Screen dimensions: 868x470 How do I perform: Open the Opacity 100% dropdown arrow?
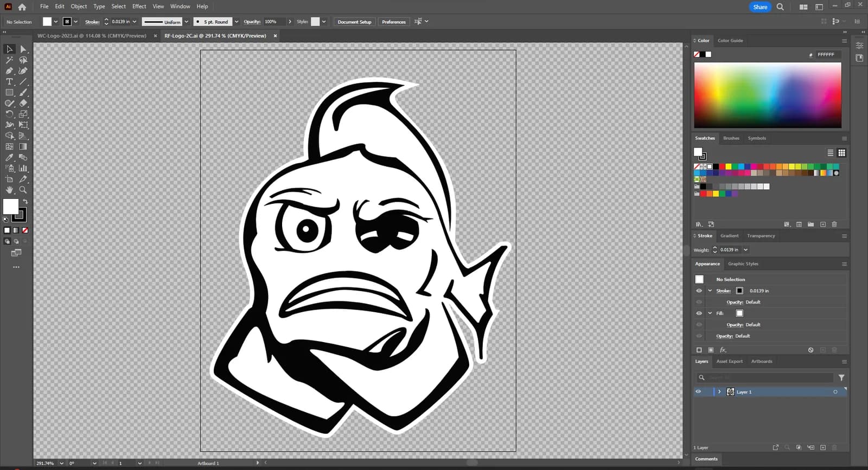[x=290, y=22]
